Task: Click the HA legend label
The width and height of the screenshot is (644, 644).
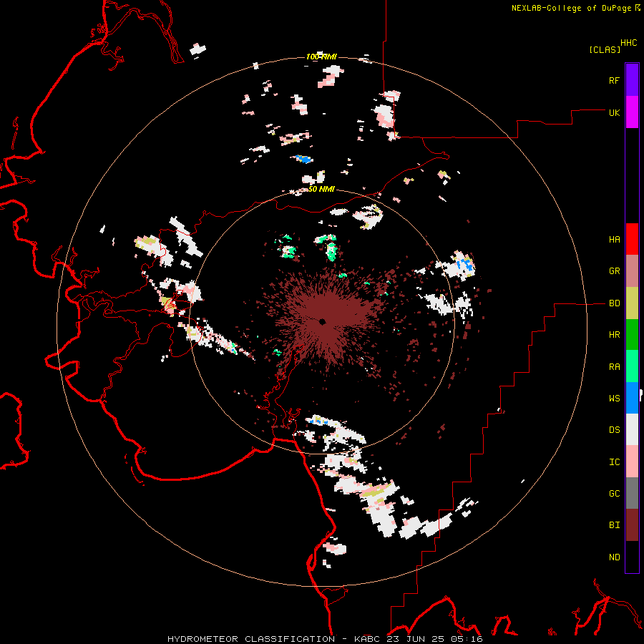Action: 614,240
